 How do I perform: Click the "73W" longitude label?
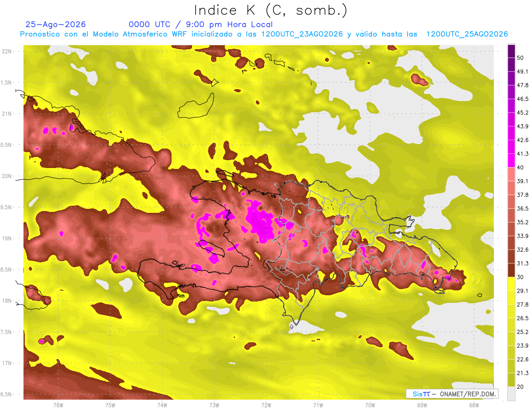click(x=214, y=405)
